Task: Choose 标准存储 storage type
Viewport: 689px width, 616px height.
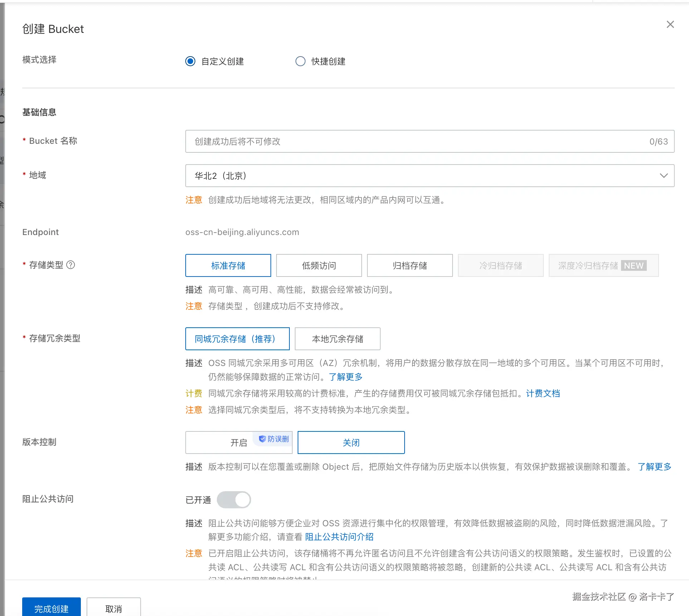Action: pyautogui.click(x=228, y=265)
